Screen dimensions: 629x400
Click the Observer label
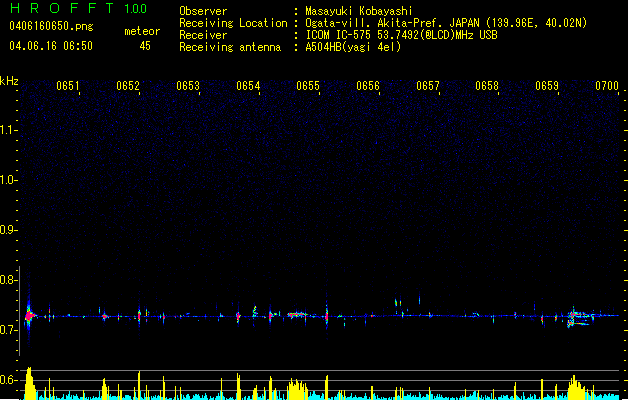pyautogui.click(x=203, y=11)
